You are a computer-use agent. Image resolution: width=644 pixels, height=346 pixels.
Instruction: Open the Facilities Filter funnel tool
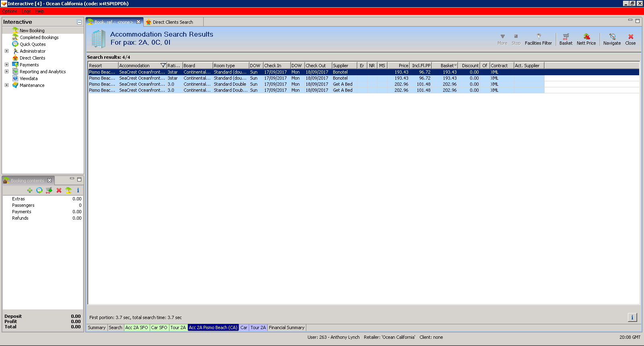point(538,39)
